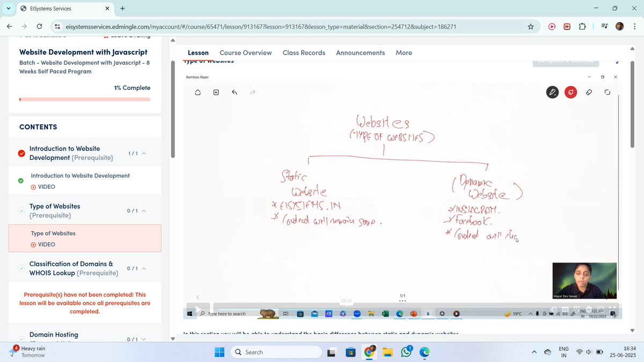Toggle completion circle for Type of Websites
Image resolution: width=644 pixels, height=362 pixels.
[21, 211]
